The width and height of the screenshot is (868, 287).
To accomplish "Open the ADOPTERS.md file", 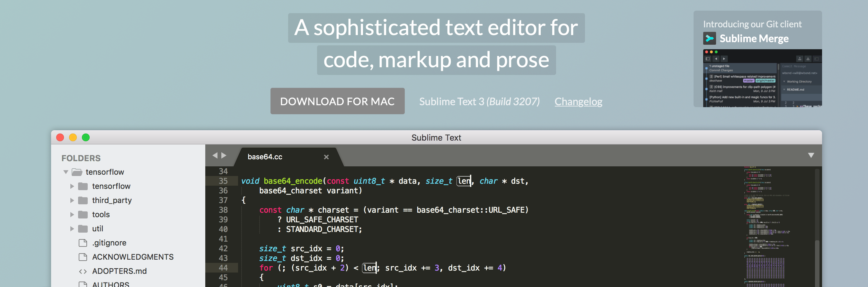I will tap(119, 271).
